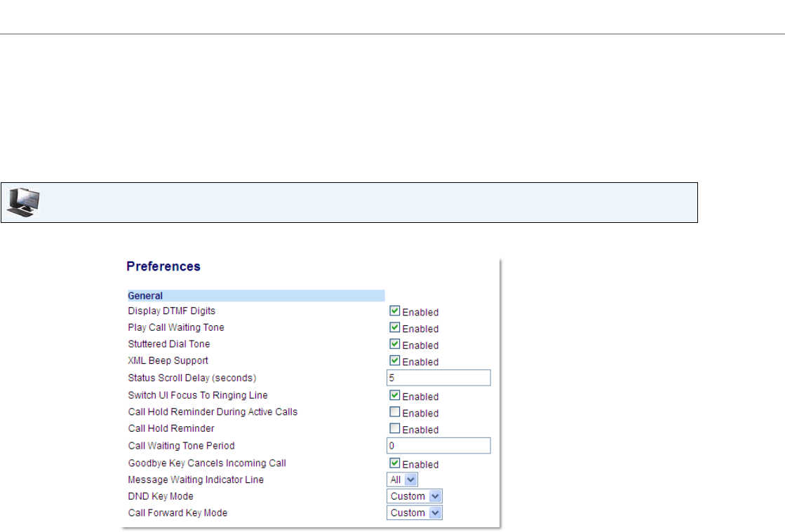
Task: Disable Goodbye Key Cancels Incoming Call checkbox
Action: pos(395,464)
